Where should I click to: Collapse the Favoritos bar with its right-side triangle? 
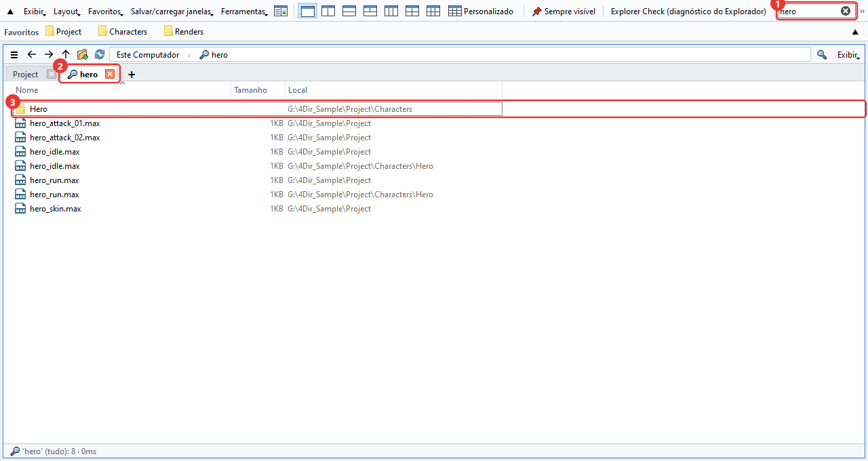(x=855, y=32)
